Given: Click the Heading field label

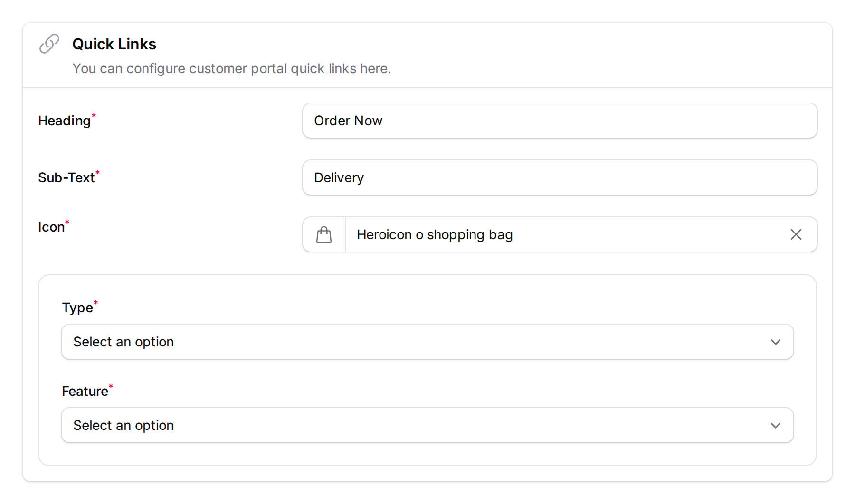Looking at the screenshot, I should tap(64, 121).
